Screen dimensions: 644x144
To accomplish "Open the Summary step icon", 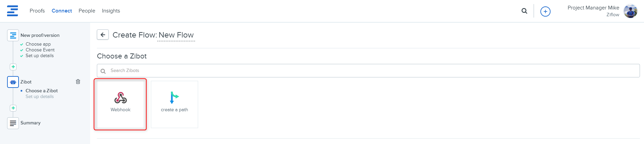I will tap(13, 123).
